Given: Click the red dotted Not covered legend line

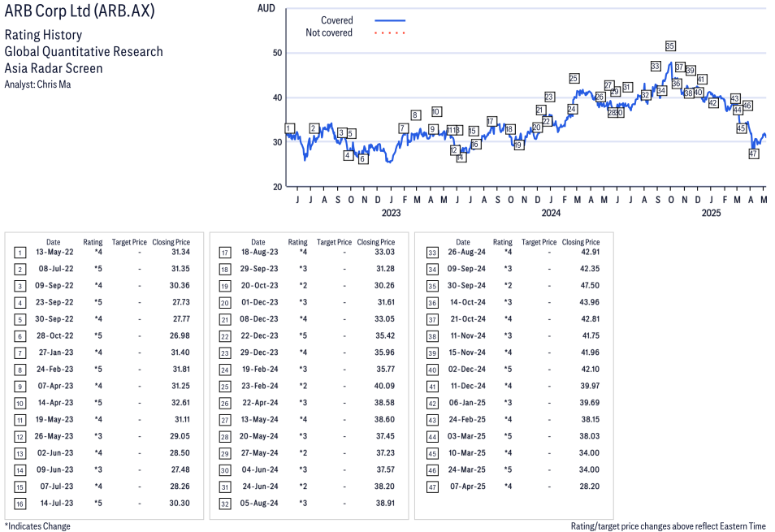Looking at the screenshot, I should [390, 33].
